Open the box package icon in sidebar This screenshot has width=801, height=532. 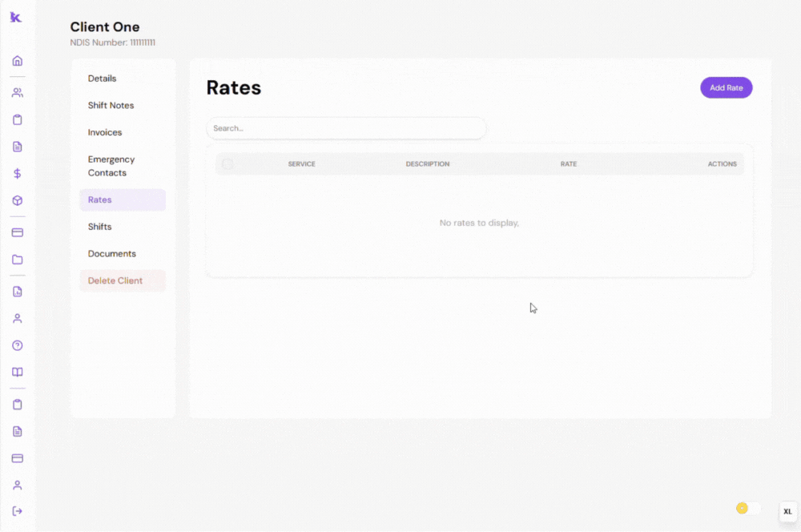pyautogui.click(x=18, y=200)
